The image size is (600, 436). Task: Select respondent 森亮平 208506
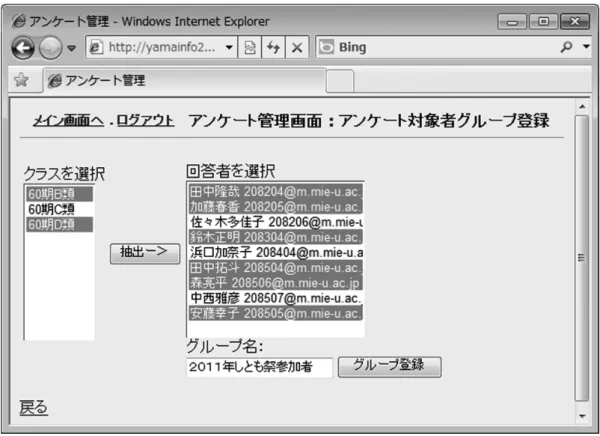[275, 283]
